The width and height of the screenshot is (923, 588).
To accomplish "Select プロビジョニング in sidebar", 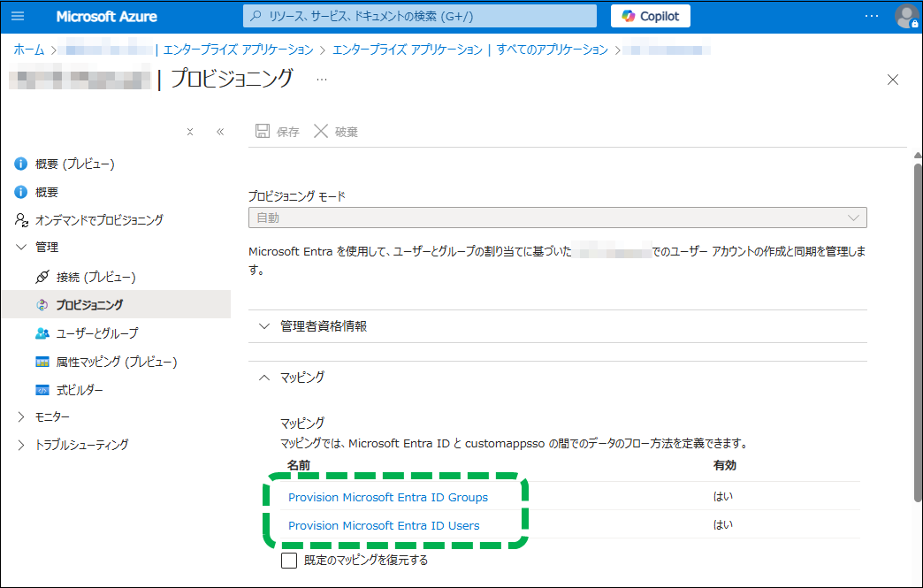I will [89, 305].
